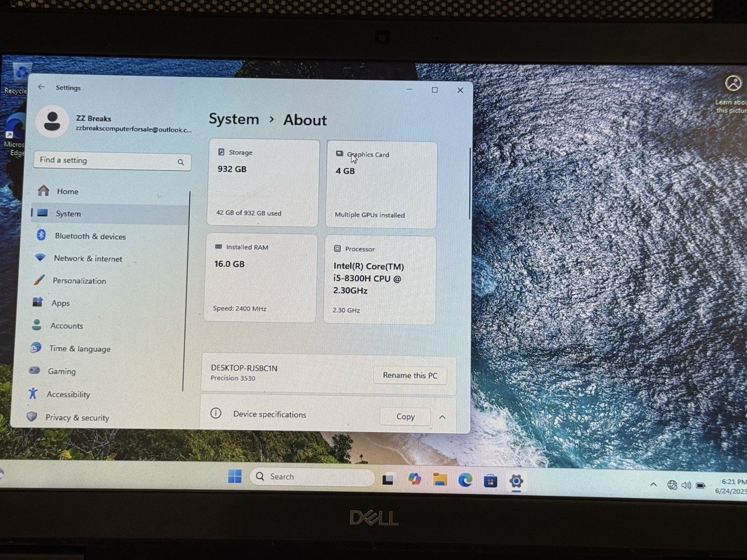The width and height of the screenshot is (747, 560).
Task: Click the Speed: 2400 MHz text
Action: (x=240, y=308)
